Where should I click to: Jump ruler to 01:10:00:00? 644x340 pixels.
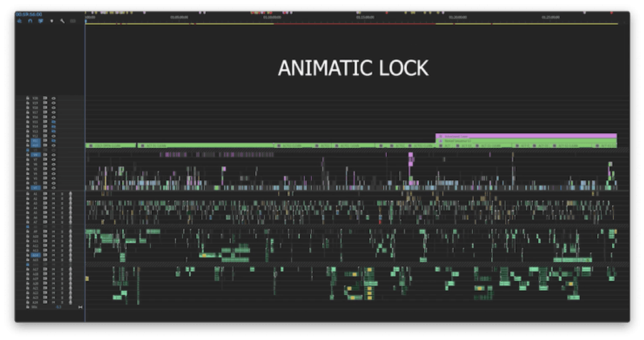click(x=272, y=17)
